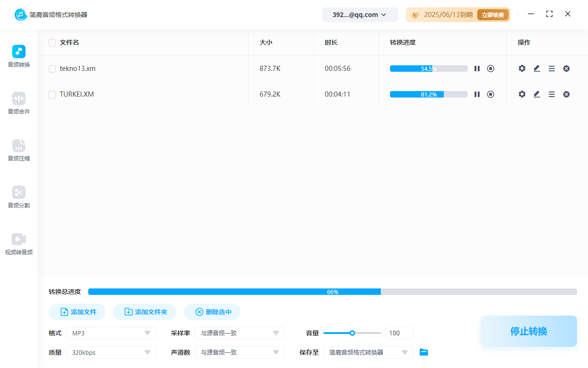Click the 音量 volume slider handle
Screen dimensions: 588x368
pos(352,333)
